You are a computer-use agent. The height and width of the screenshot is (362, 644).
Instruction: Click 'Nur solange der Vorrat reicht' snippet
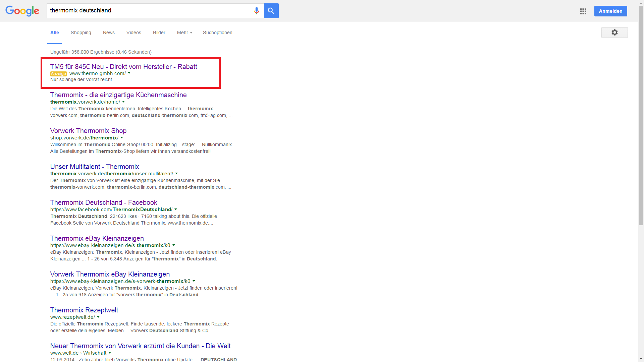click(81, 79)
